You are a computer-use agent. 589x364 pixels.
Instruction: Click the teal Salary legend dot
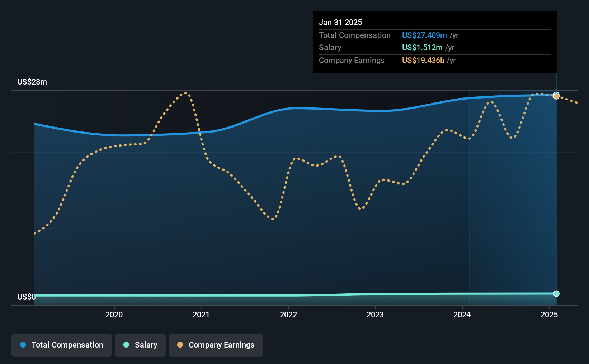pyautogui.click(x=126, y=345)
